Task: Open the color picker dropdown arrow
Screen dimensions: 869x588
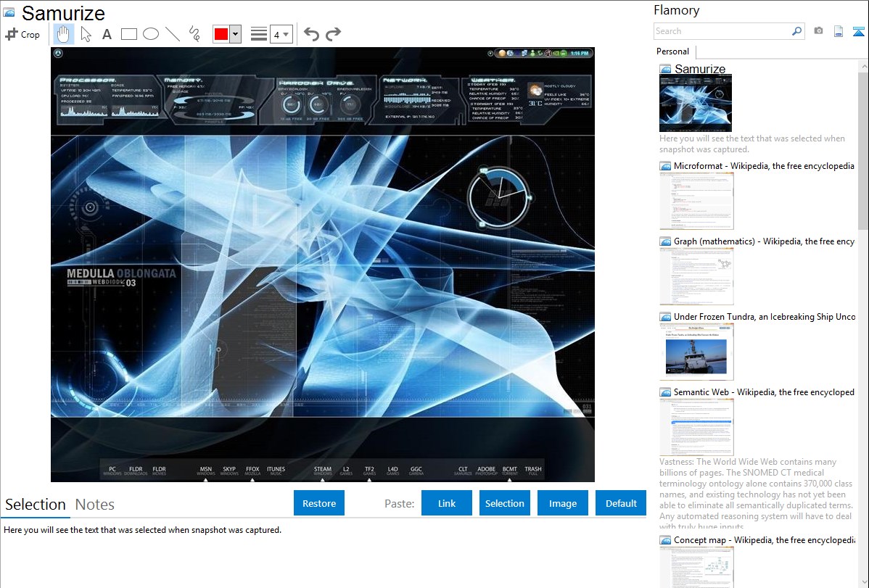Action: pyautogui.click(x=235, y=34)
